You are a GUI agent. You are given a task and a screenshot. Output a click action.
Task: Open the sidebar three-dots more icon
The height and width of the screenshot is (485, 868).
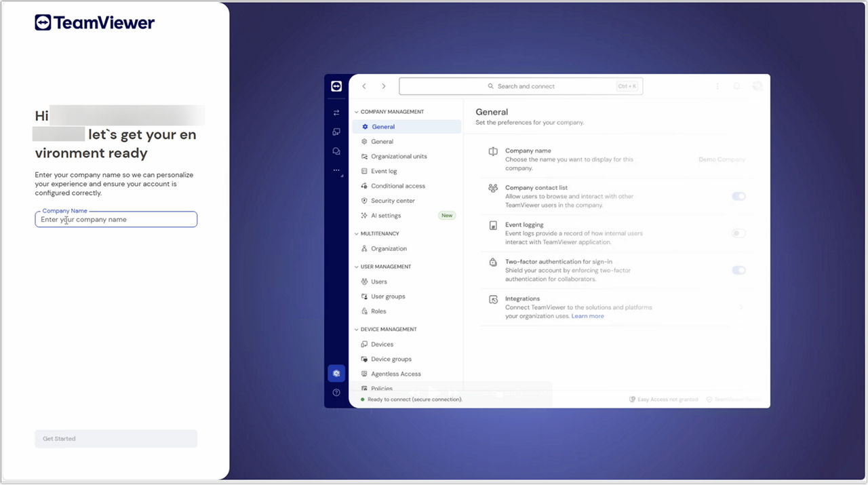pyautogui.click(x=336, y=171)
